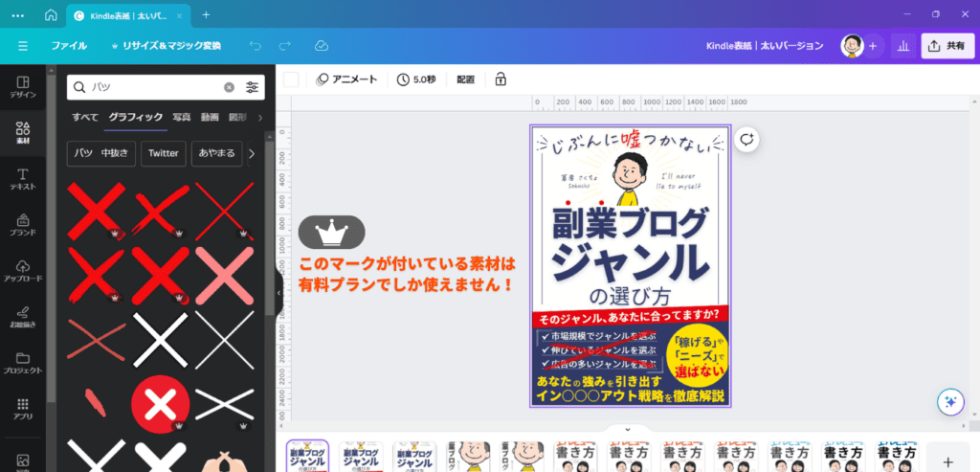Open the analytics bar chart icon
This screenshot has width=980, height=472.
[903, 46]
